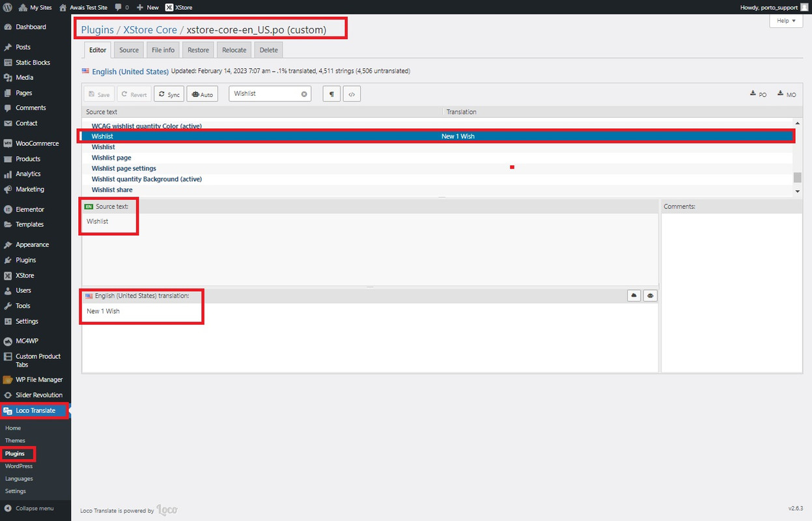Click the Sync button
The image size is (812, 521).
pyautogui.click(x=169, y=94)
